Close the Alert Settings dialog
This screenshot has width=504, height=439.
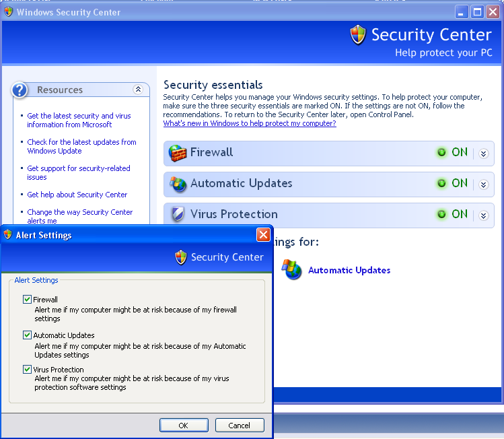click(263, 235)
